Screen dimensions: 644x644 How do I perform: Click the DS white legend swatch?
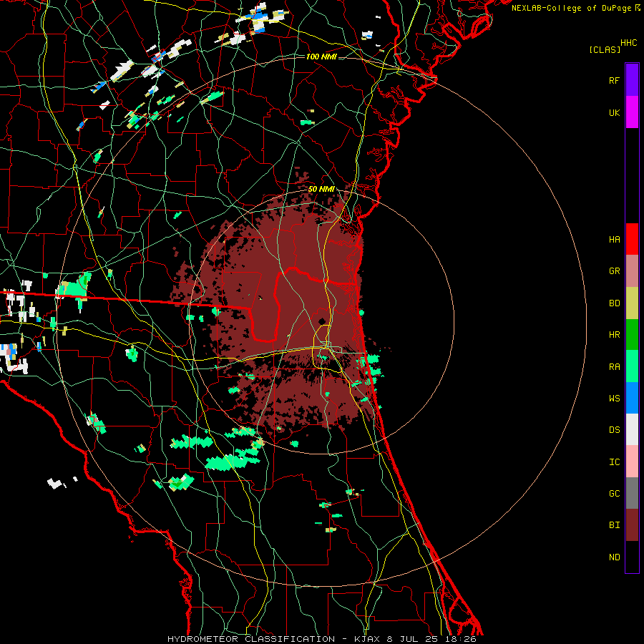click(632, 429)
